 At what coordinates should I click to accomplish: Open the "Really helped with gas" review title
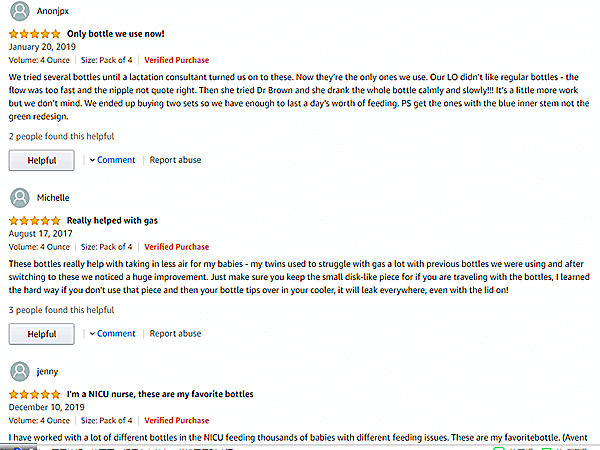(x=112, y=220)
